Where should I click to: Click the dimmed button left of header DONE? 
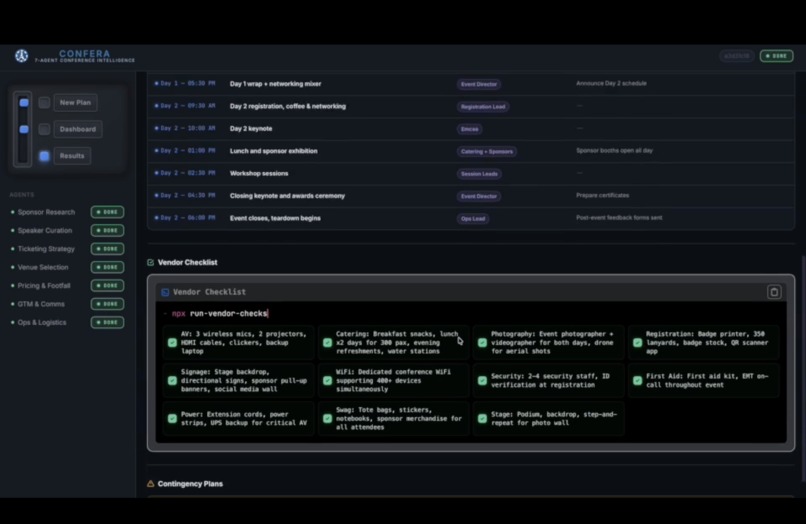click(x=737, y=56)
